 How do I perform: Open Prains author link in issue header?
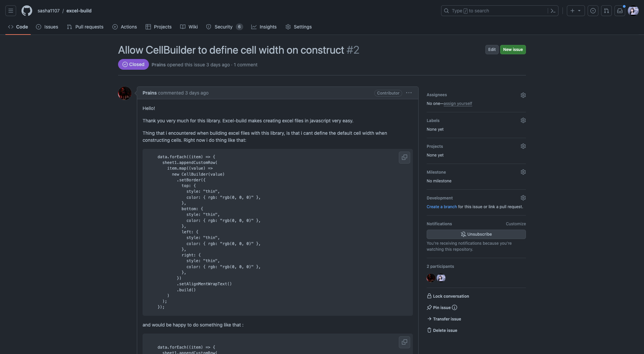click(x=158, y=65)
